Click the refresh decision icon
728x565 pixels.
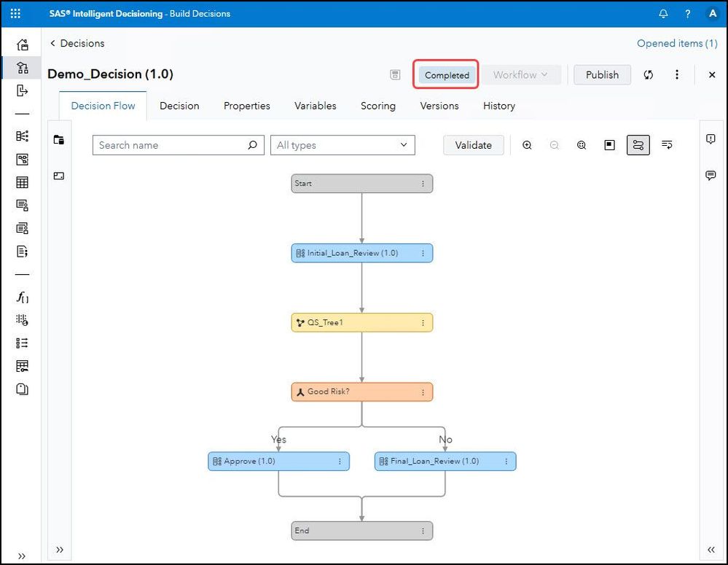point(649,75)
